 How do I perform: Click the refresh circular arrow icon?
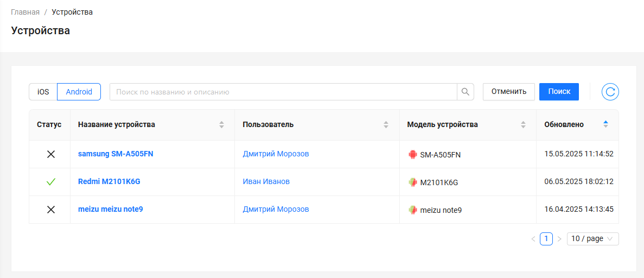610,92
